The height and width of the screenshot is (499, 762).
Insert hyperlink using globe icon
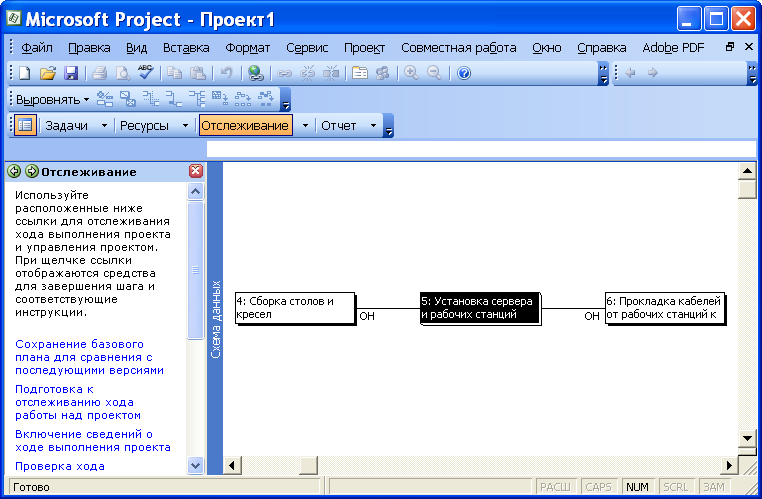(x=255, y=73)
